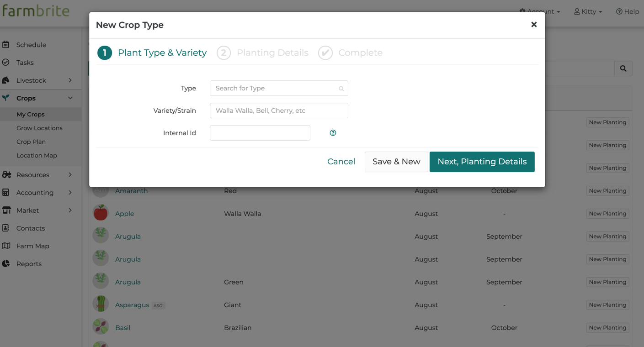Open the Farm Map page
Viewport: 644px width, 347px height.
point(32,246)
